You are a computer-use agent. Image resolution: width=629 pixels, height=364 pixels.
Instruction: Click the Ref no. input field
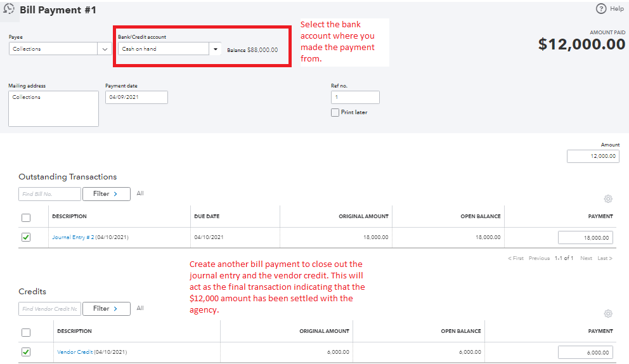pos(355,97)
